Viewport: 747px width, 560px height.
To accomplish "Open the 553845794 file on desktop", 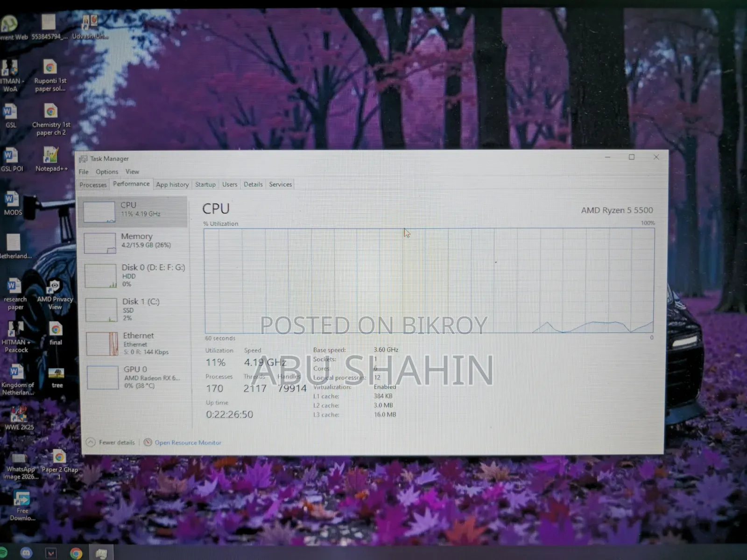I will (x=49, y=26).
